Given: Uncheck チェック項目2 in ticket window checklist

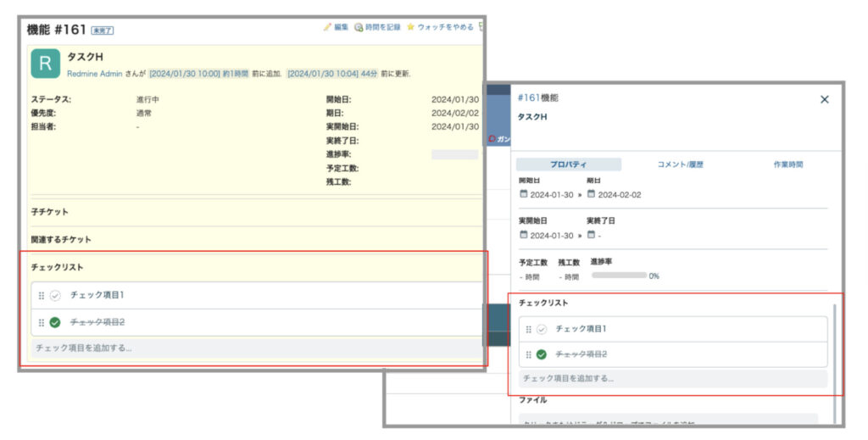Looking at the screenshot, I should (55, 322).
